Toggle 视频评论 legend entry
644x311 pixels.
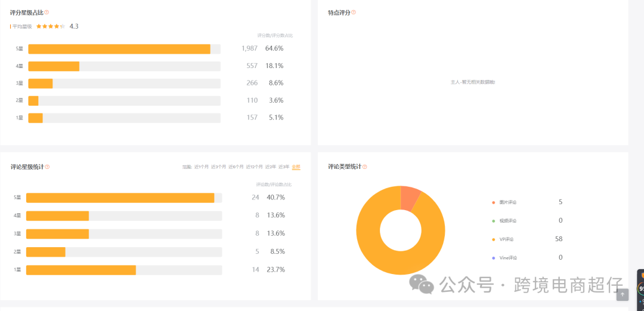(x=504, y=221)
